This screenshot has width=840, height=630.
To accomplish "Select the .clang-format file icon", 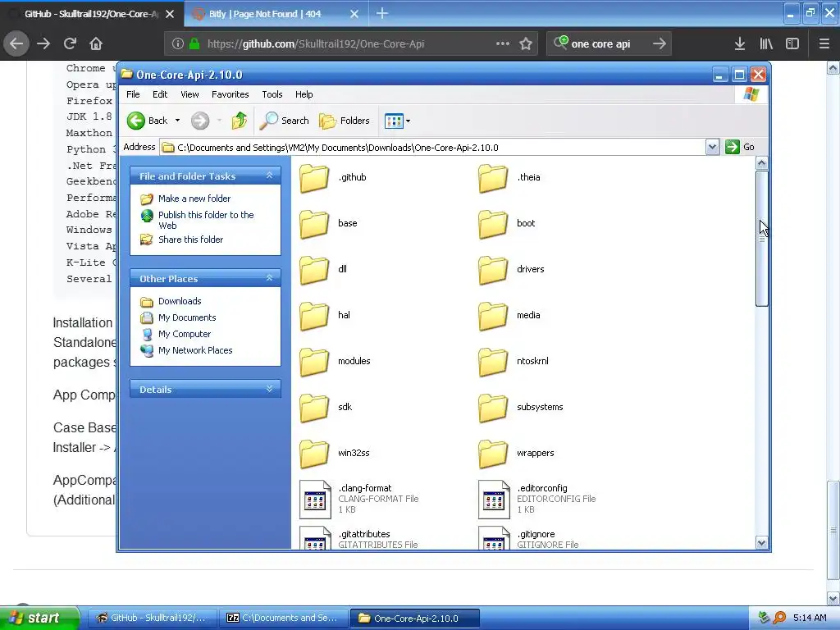I will 315,500.
